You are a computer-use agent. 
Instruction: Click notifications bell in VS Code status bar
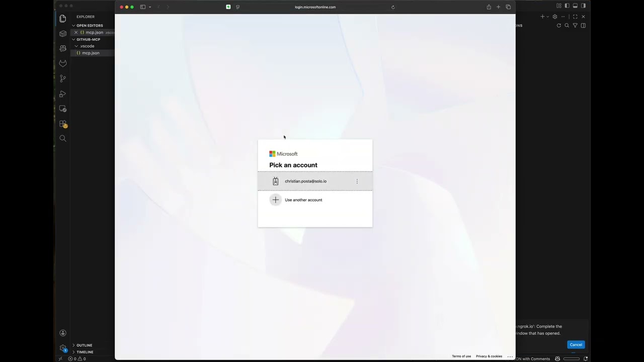(586, 358)
